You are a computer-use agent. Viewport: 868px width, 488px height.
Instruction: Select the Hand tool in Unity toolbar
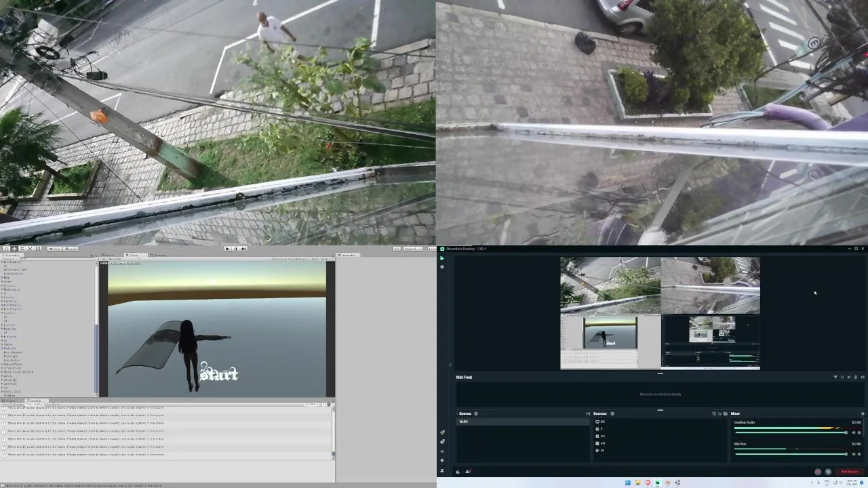(x=7, y=249)
